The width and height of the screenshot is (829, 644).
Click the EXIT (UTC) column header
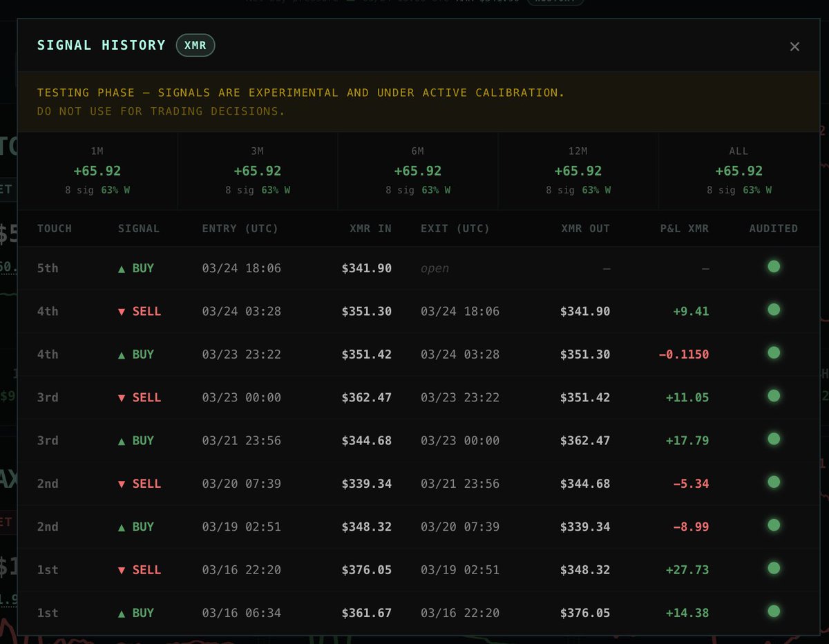[455, 229]
